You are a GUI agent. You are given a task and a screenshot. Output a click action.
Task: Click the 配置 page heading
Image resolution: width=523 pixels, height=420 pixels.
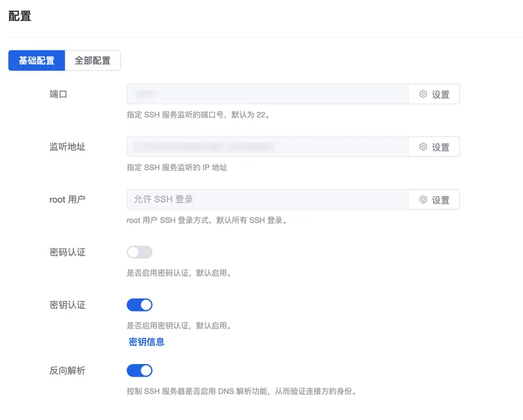[20, 16]
